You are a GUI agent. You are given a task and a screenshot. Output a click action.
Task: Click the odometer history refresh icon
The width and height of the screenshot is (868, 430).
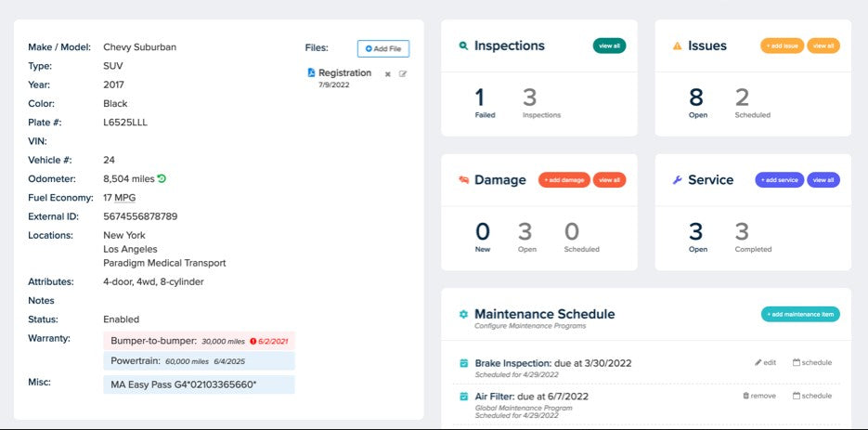pyautogui.click(x=162, y=178)
